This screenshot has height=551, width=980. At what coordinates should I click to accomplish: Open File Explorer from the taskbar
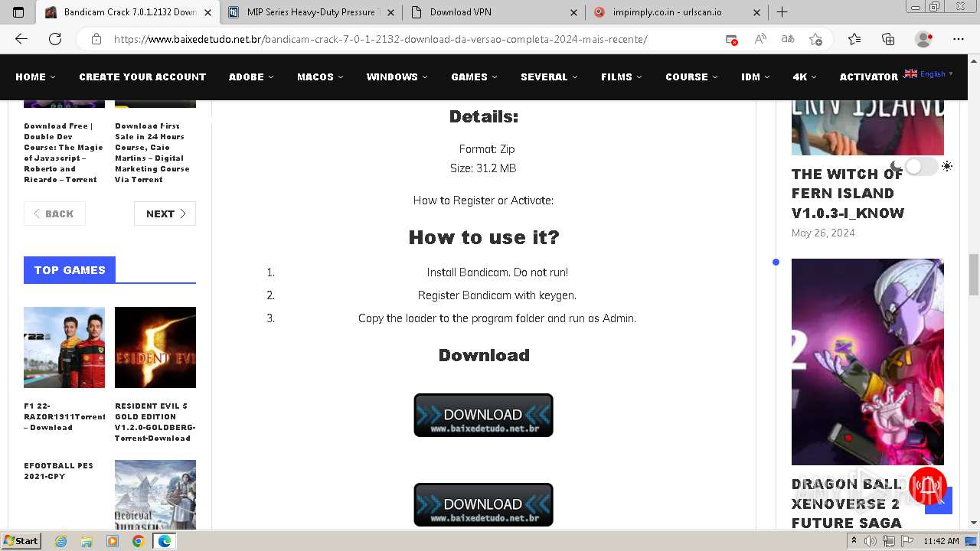click(87, 541)
